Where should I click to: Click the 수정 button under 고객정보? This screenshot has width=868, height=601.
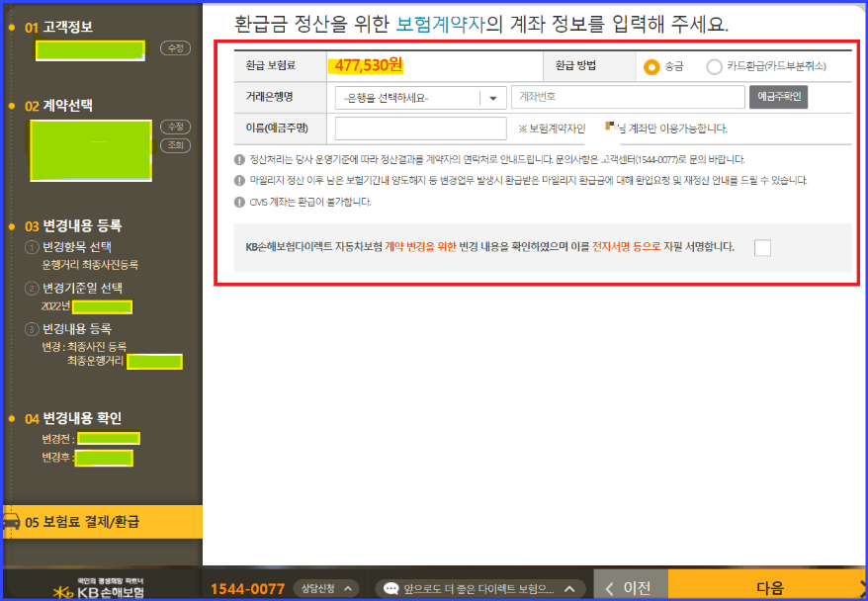click(x=176, y=48)
